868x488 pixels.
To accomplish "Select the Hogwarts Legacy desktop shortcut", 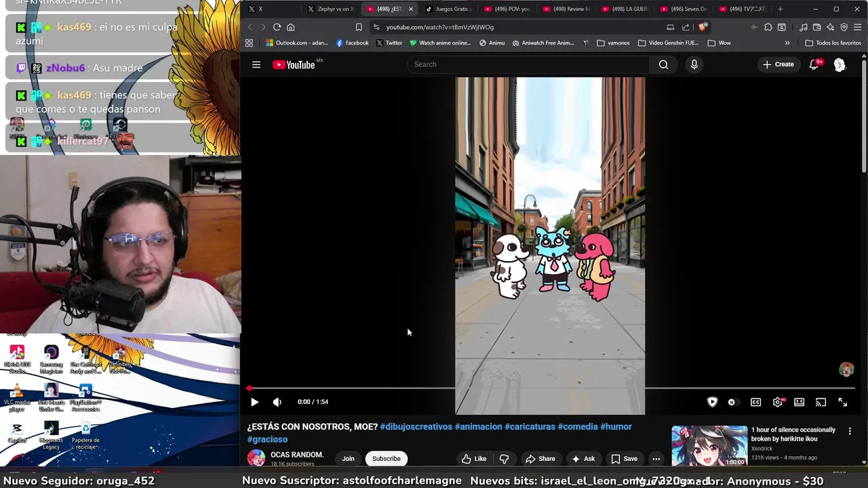I will [51, 436].
